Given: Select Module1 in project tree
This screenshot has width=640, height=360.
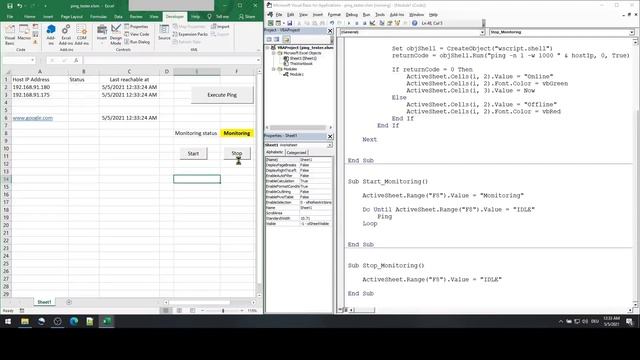Looking at the screenshot, I should point(296,75).
